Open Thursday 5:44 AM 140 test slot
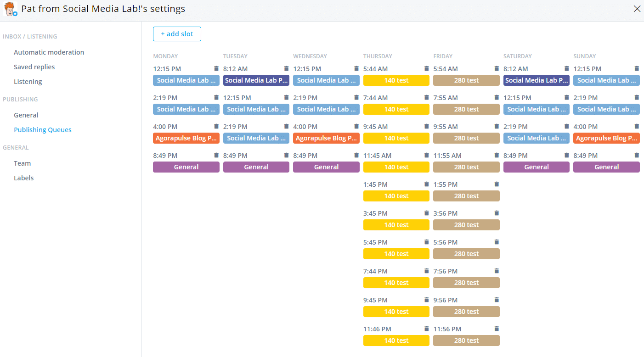Screen dimensions: 644x357 396,80
